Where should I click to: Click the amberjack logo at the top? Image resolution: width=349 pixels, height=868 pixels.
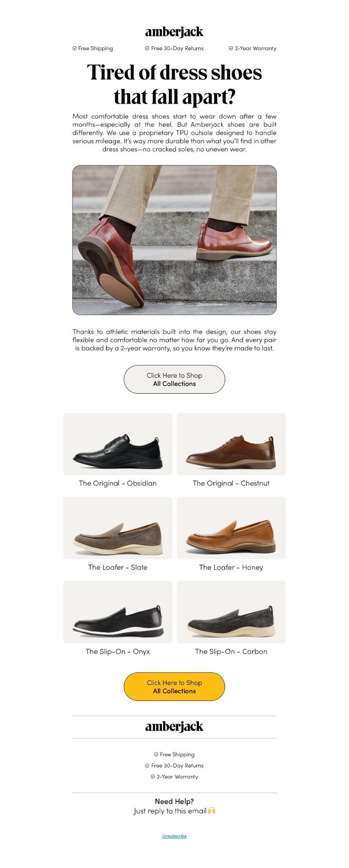coord(174,32)
